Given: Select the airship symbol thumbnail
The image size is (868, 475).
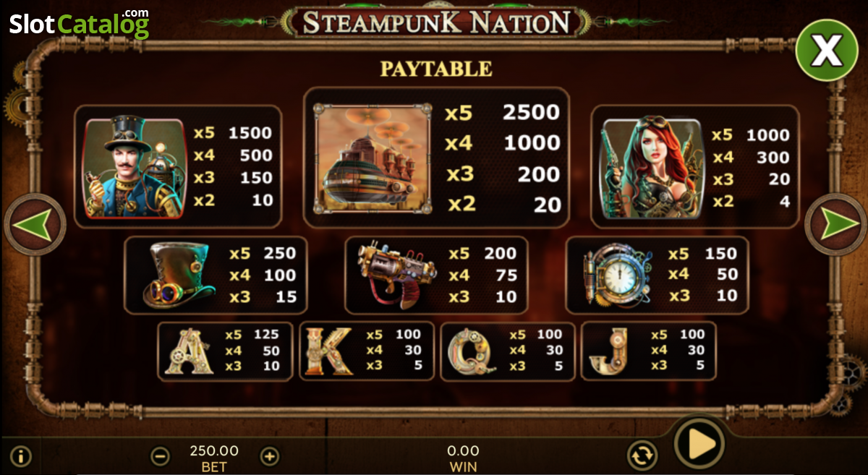Looking at the screenshot, I should 373,158.
